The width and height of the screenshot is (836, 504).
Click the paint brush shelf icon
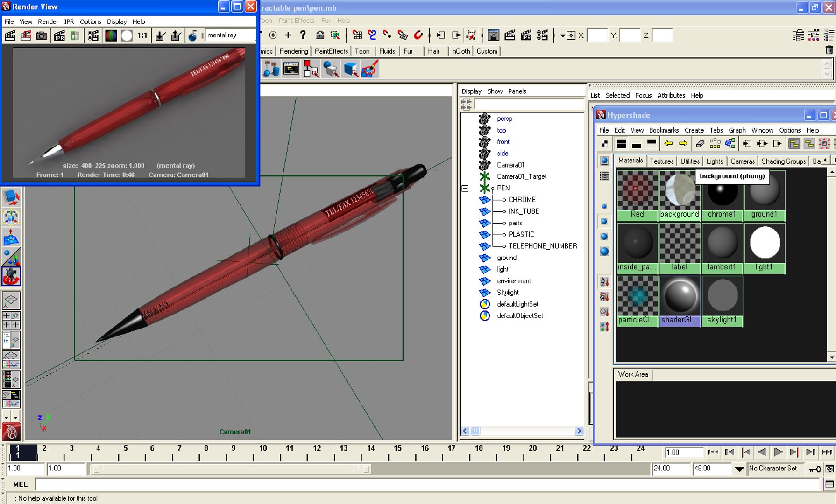pos(369,70)
